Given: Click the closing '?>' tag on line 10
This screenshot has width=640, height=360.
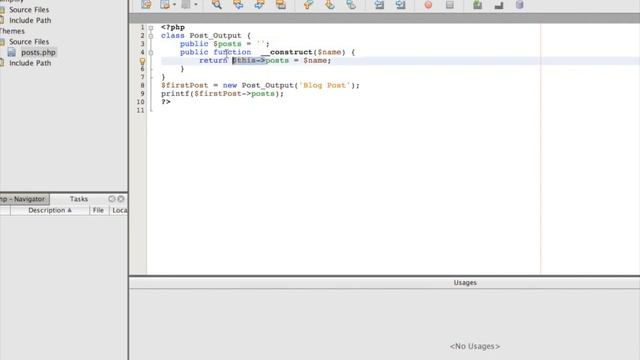Looking at the screenshot, I should pos(166,102).
